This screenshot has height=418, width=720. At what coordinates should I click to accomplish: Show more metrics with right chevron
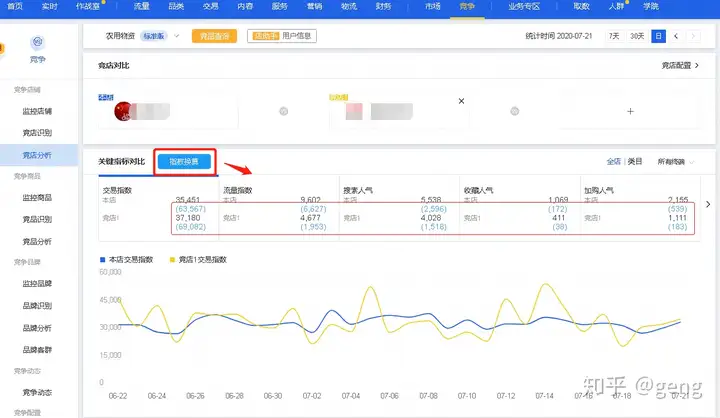(708, 204)
